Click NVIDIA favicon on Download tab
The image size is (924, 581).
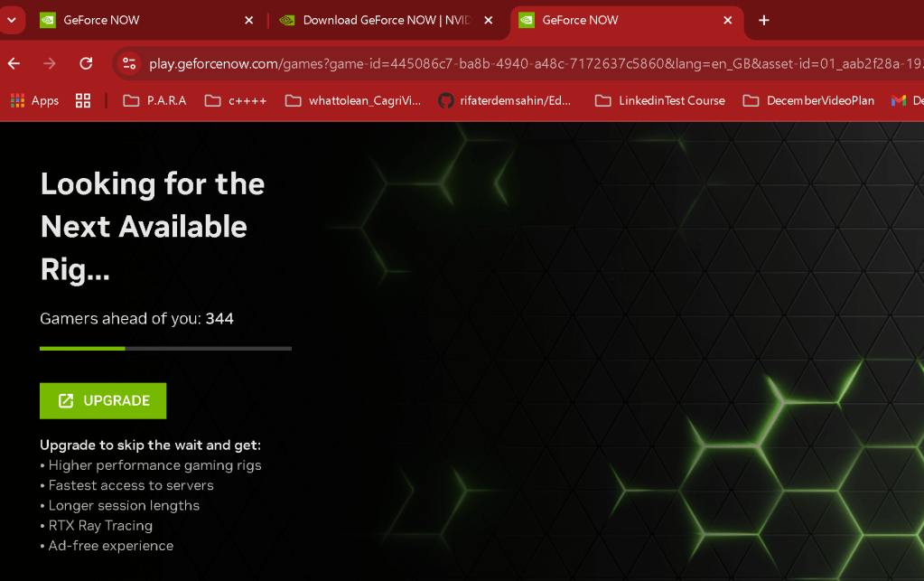pyautogui.click(x=287, y=20)
